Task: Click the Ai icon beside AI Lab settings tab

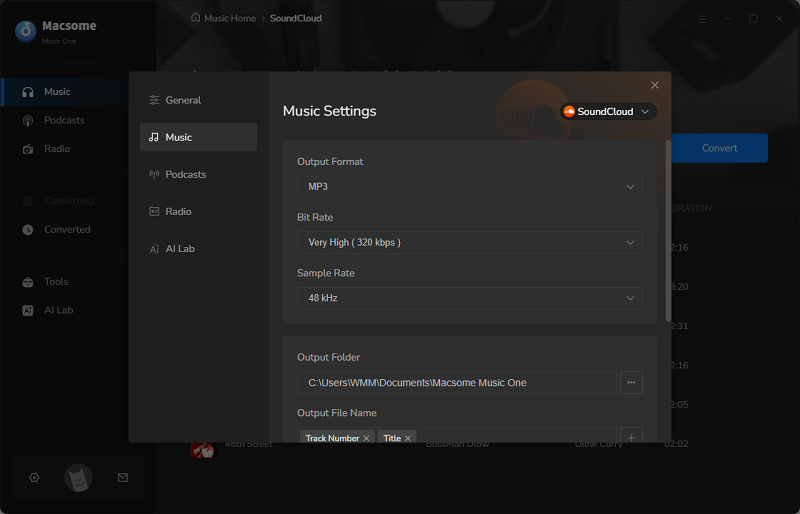Action: pyautogui.click(x=154, y=249)
